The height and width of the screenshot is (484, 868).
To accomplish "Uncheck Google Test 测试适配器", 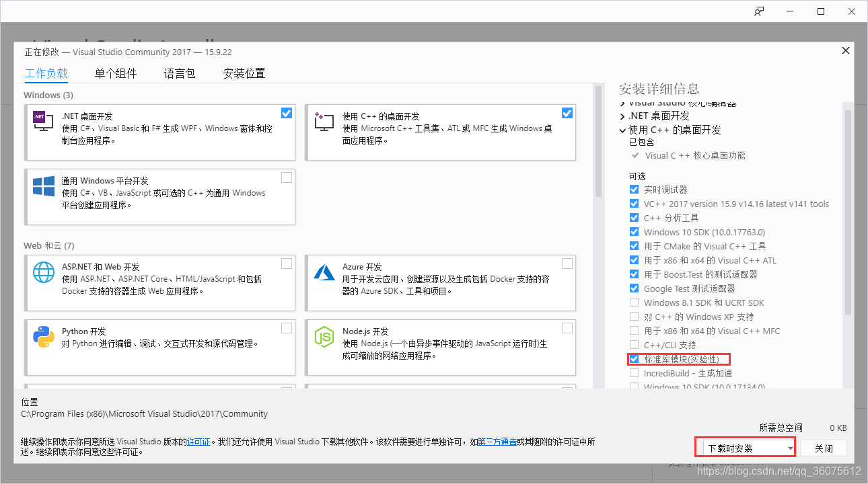I will pos(634,288).
